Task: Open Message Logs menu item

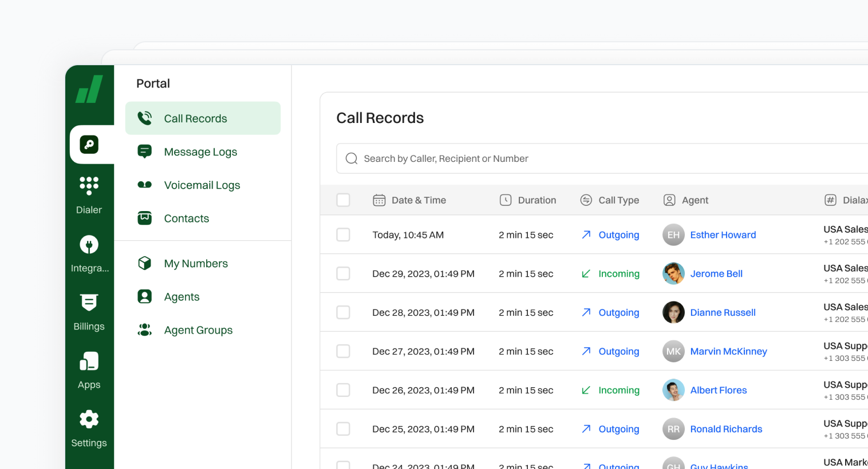Action: 200,152
